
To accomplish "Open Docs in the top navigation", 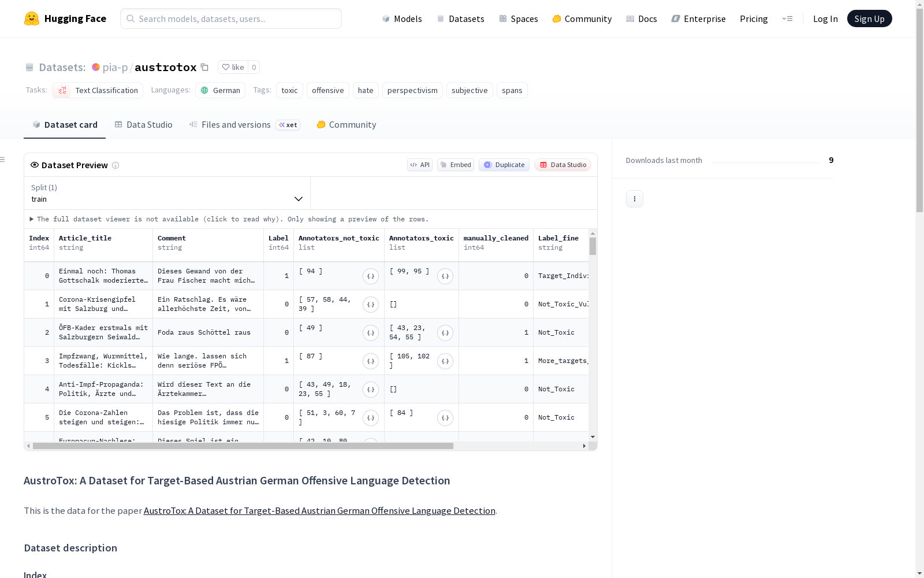I will click(x=642, y=18).
